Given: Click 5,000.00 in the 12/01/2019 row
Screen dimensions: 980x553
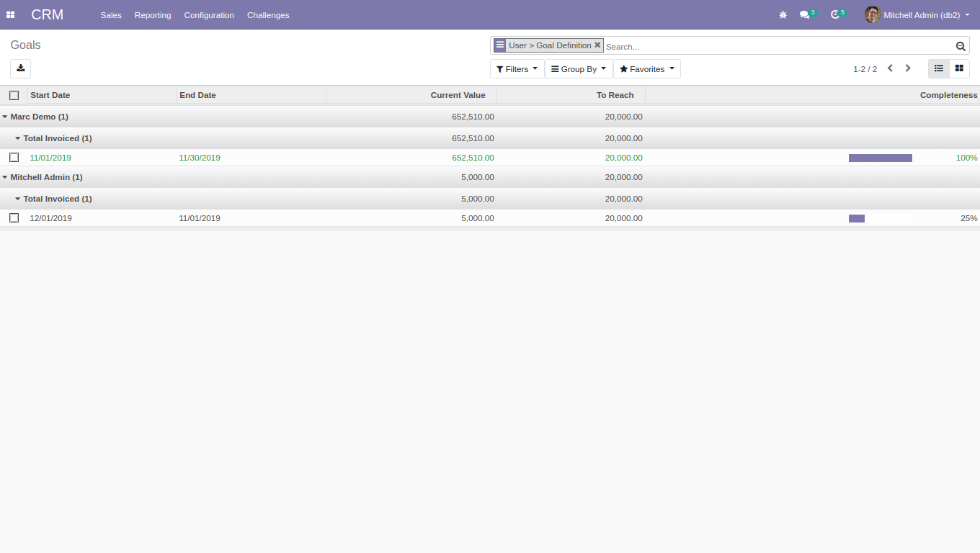Looking at the screenshot, I should [478, 218].
